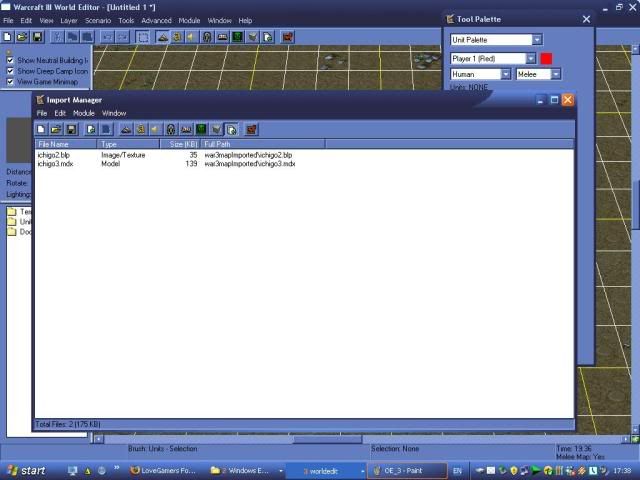Open Object Manager from Import Manager toolbar
Image resolution: width=640 pixels, height=480 pixels.
point(216,129)
